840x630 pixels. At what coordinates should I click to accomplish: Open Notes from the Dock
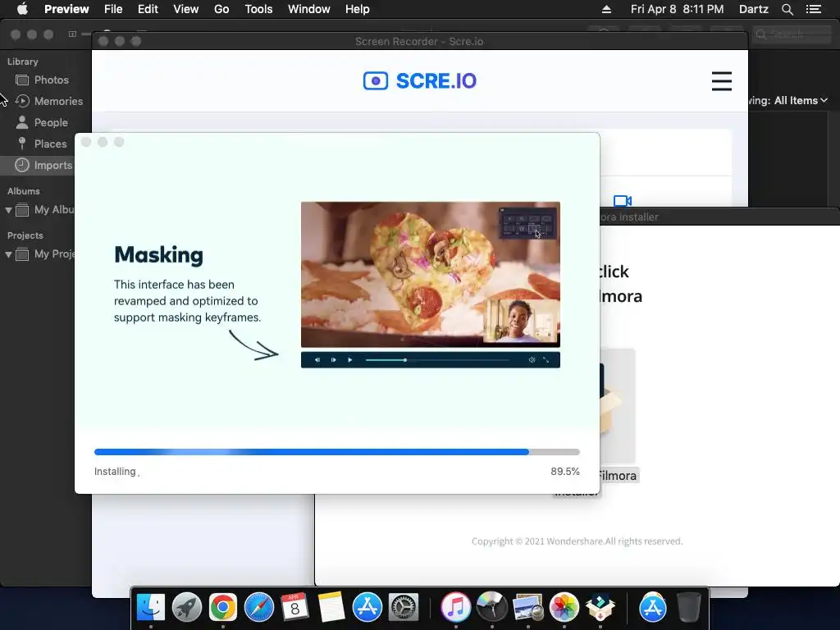331,607
